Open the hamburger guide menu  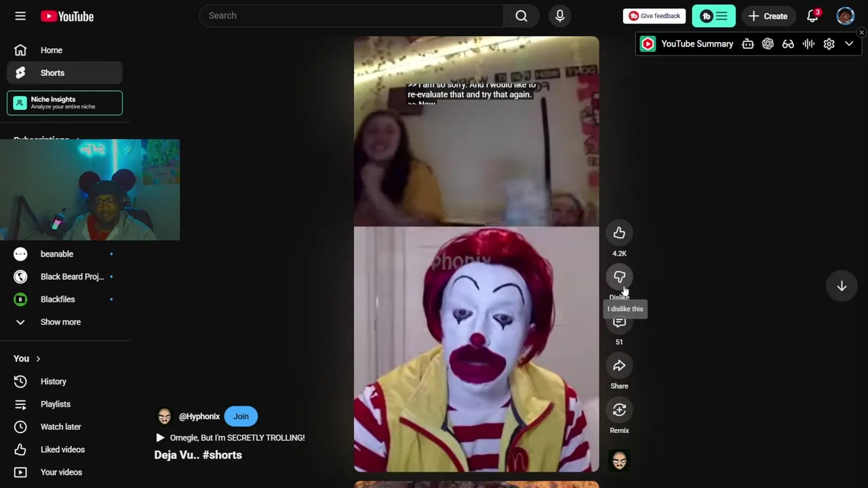[20, 16]
